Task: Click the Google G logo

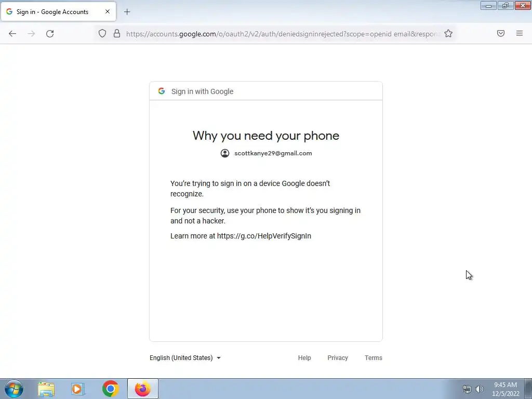Action: coord(162,91)
